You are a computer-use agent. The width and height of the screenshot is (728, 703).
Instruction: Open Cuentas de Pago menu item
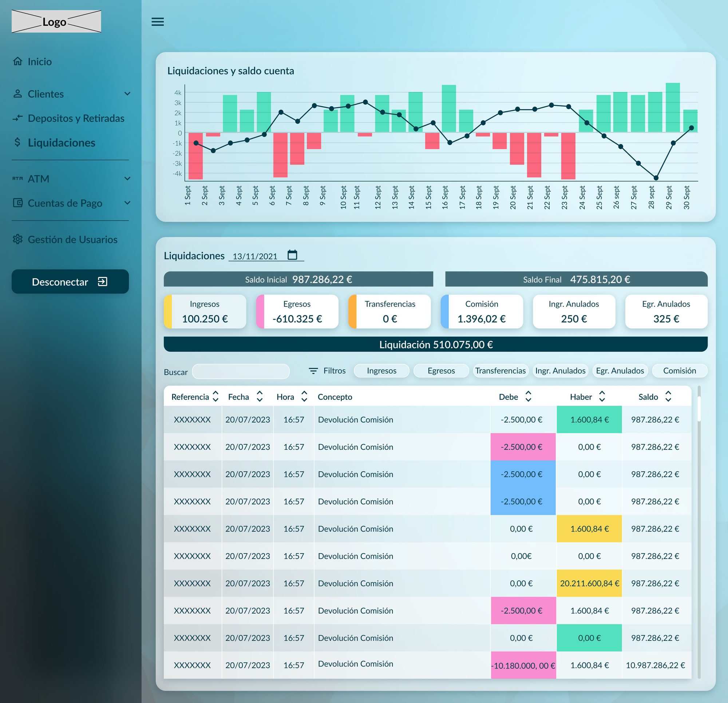coord(65,203)
